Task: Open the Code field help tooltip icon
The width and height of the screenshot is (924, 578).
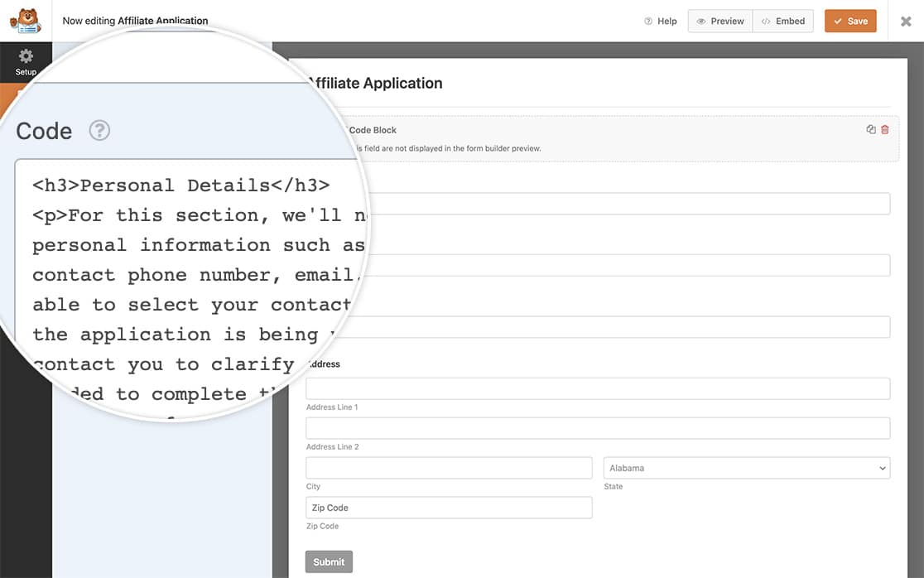Action: [x=99, y=130]
